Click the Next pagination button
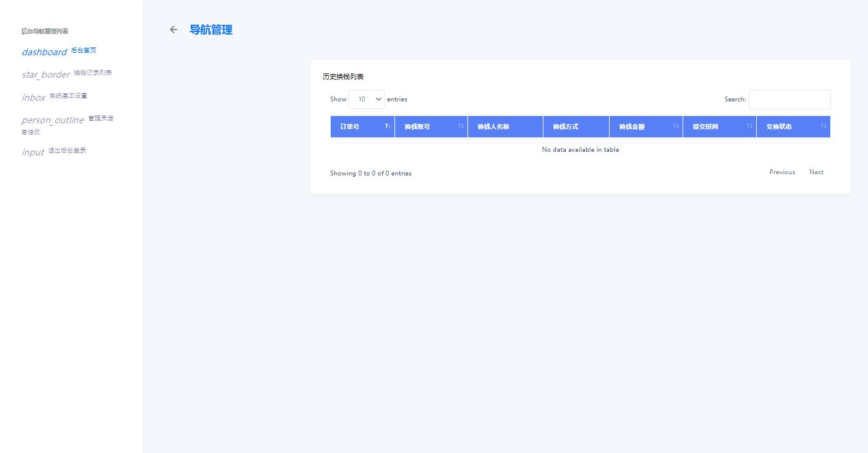 (816, 172)
